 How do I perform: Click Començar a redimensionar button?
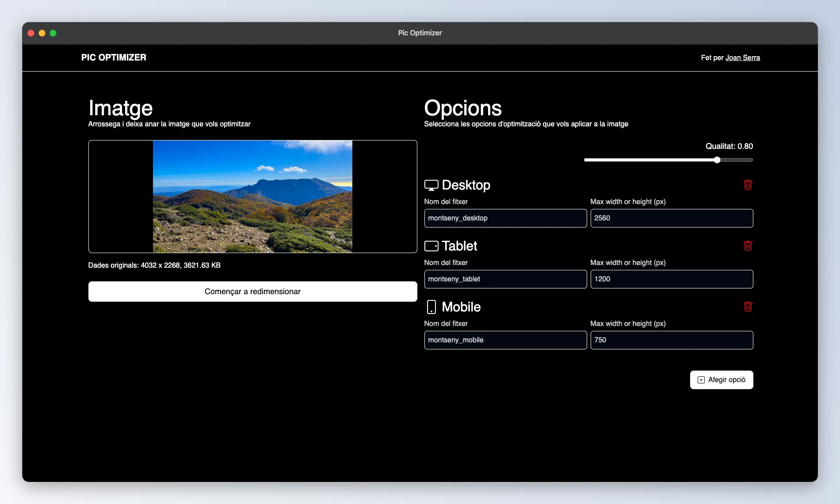(252, 292)
